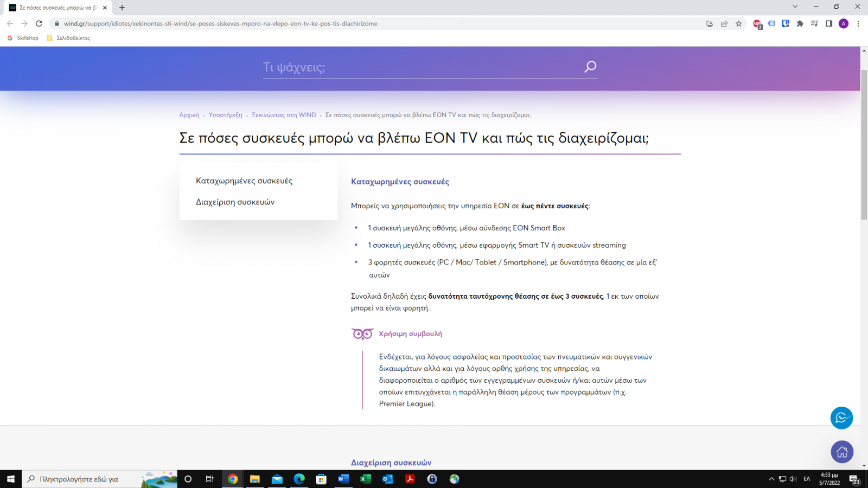Open Adobe Acrobat from taskbar

pyautogui.click(x=410, y=479)
